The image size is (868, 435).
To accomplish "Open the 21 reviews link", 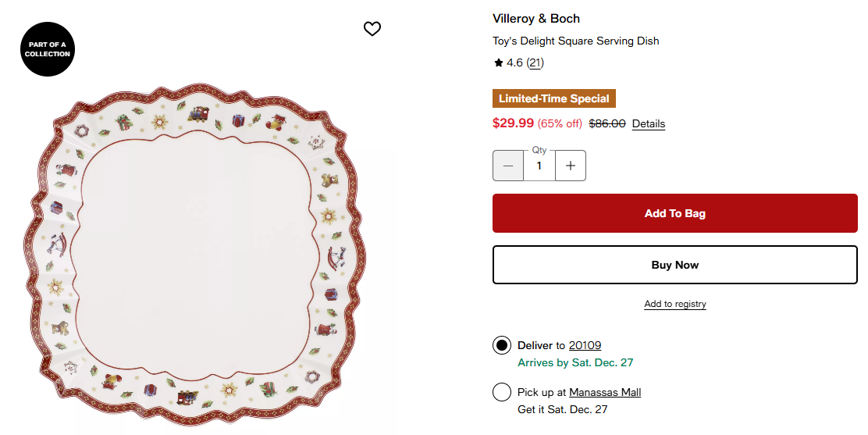I will pyautogui.click(x=535, y=62).
